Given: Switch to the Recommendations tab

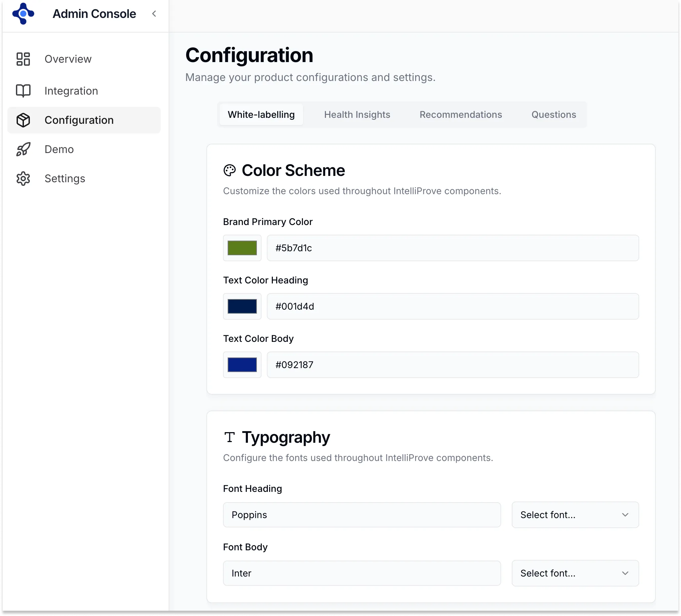Looking at the screenshot, I should (460, 115).
